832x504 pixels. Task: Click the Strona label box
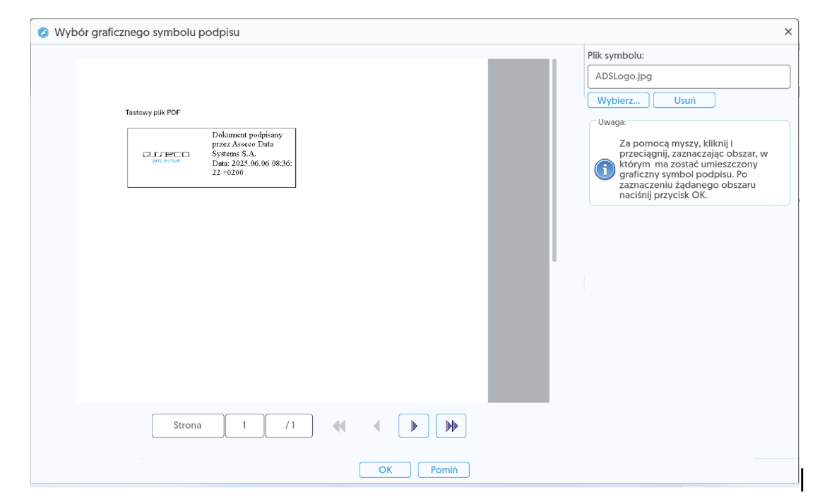click(188, 426)
